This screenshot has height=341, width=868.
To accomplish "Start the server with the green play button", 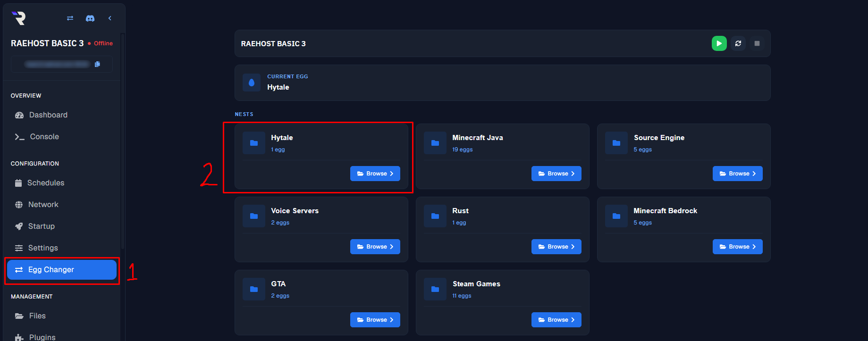I will coord(719,43).
